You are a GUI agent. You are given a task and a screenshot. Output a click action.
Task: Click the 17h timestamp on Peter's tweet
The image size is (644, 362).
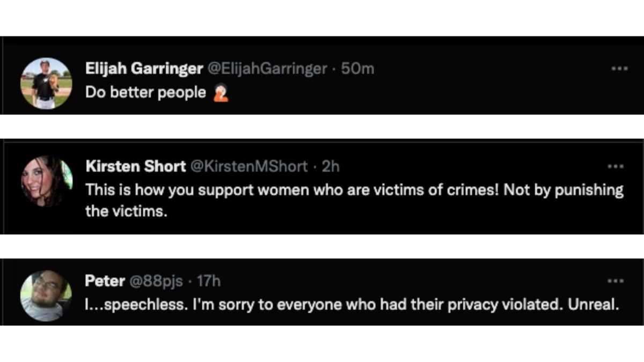pyautogui.click(x=209, y=281)
